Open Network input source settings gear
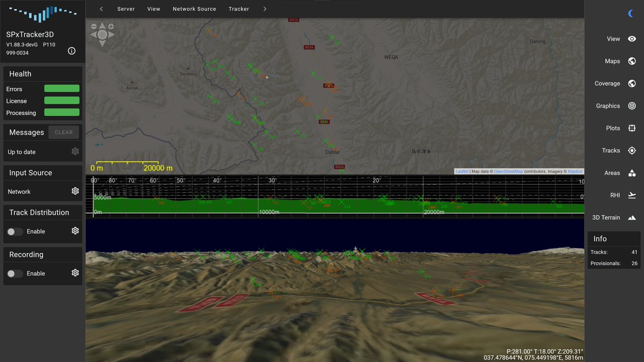644x362 pixels. click(75, 191)
